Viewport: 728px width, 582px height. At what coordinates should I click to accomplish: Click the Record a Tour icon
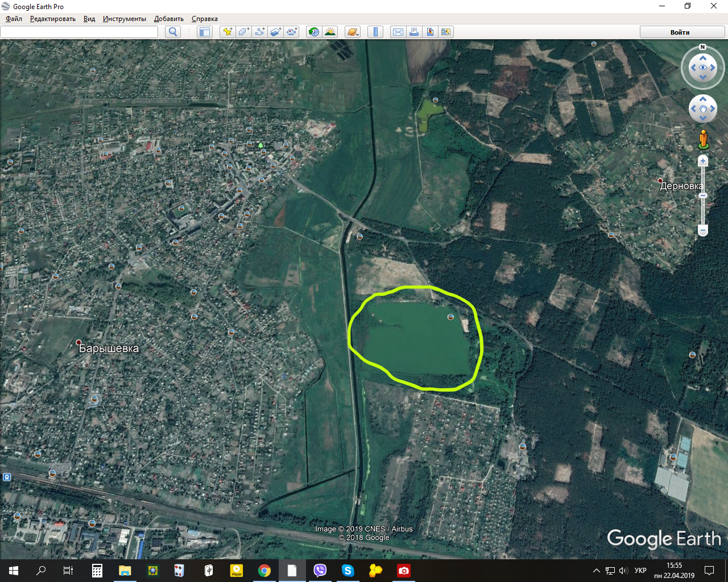292,32
